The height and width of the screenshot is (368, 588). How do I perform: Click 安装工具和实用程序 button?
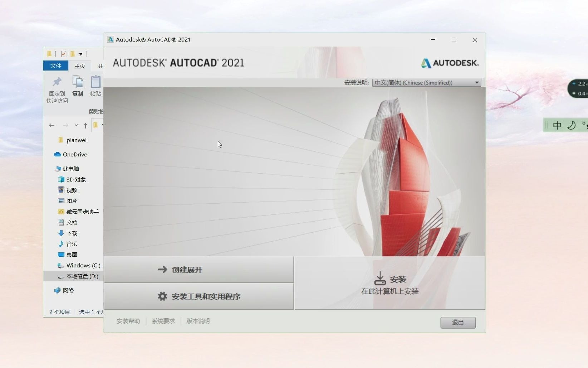tap(199, 296)
